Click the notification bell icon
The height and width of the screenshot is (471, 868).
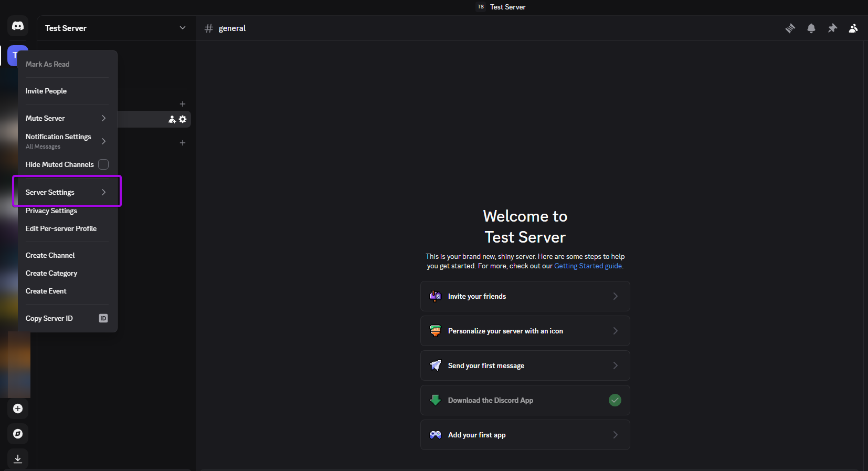[811, 28]
